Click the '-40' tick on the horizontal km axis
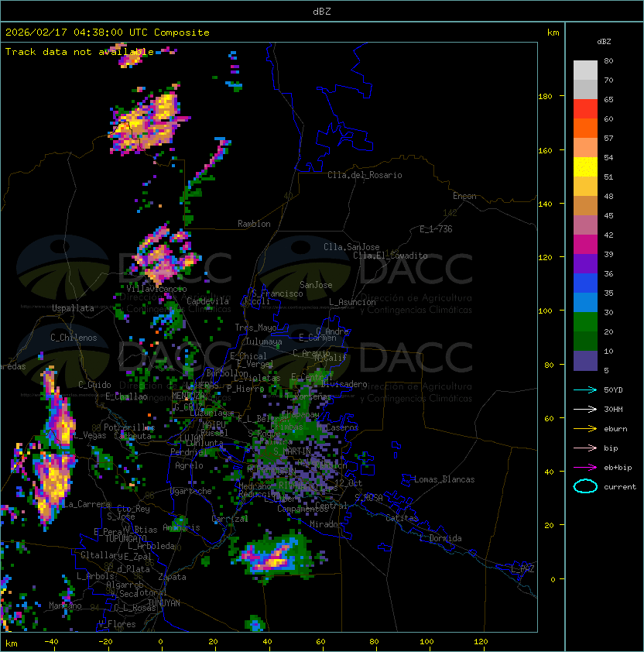 point(51,642)
